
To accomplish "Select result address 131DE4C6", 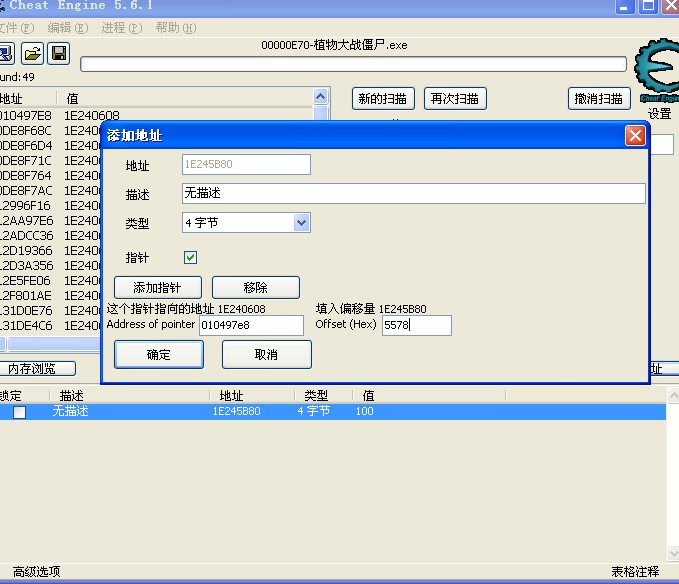I will 26,326.
